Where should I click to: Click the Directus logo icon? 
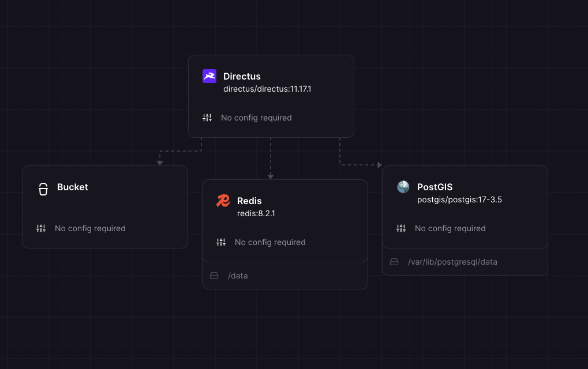pos(209,76)
